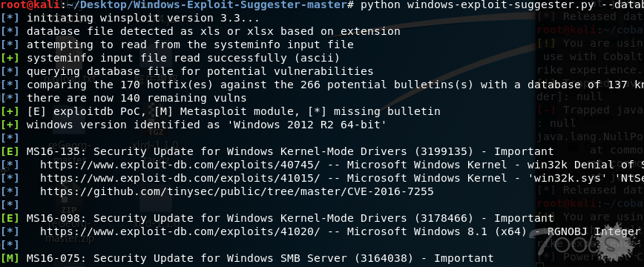644x267 pixels.
Task: Select the payload.txt desktop icon behind terminal
Action: [x=70, y=78]
